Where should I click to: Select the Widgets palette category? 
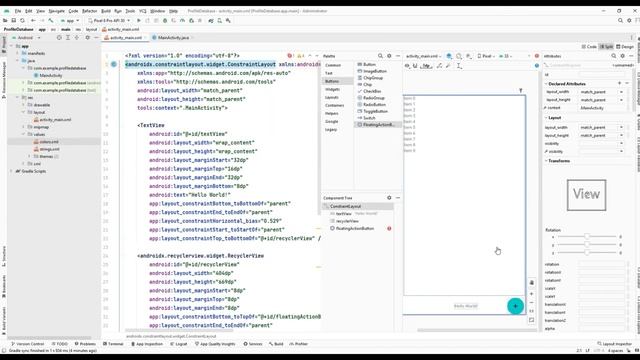click(332, 89)
